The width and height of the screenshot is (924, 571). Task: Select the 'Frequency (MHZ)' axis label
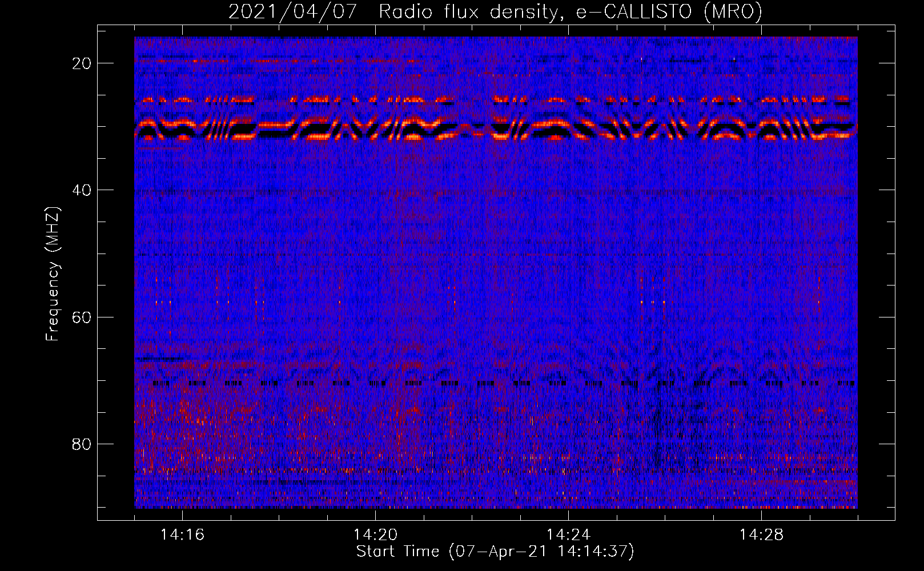[x=53, y=274]
